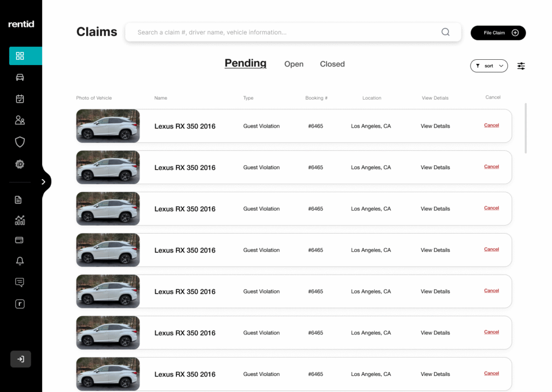The height and width of the screenshot is (392, 552).
Task: Cancel the first Lexus RX 350 claim
Action: tap(491, 125)
